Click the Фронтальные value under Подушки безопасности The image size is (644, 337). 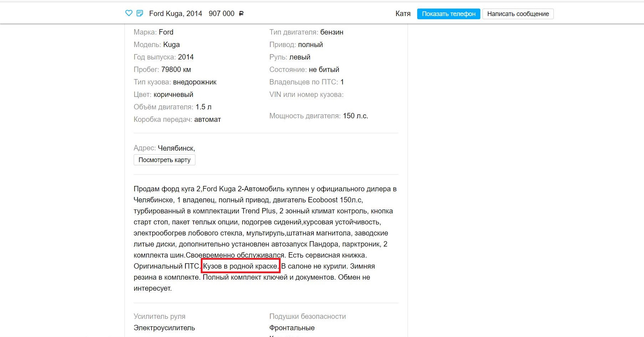click(292, 328)
